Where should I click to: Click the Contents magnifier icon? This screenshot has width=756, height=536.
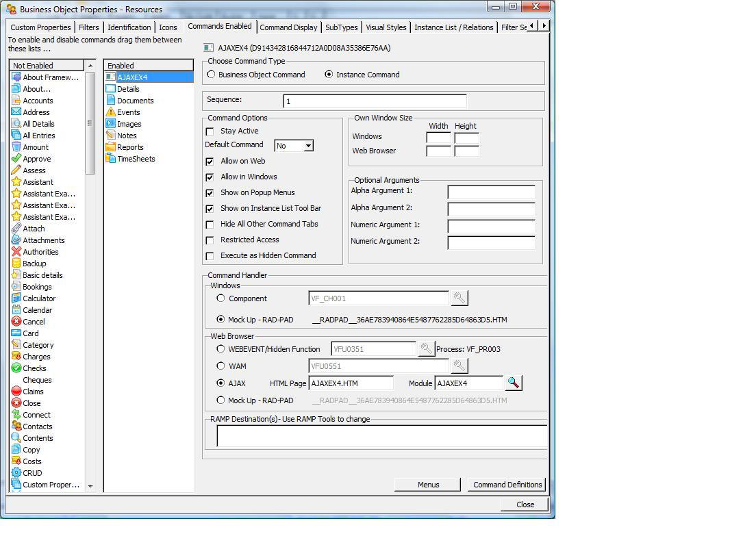tap(16, 437)
